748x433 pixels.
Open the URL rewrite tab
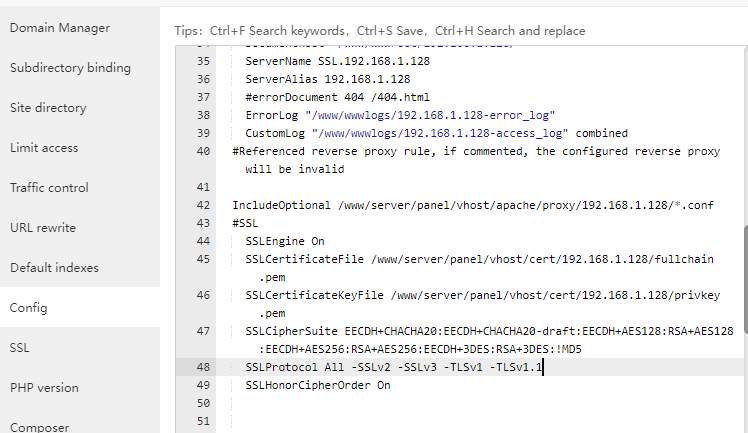43,228
